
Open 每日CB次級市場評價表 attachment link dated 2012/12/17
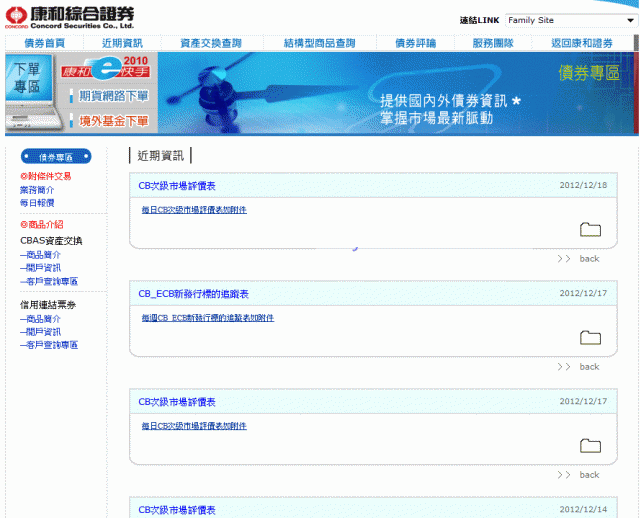click(194, 426)
